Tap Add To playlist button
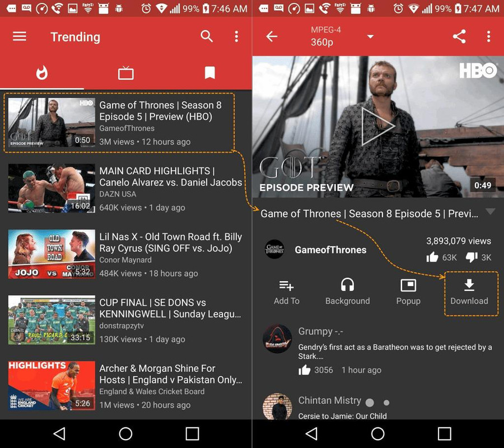 pyautogui.click(x=286, y=292)
